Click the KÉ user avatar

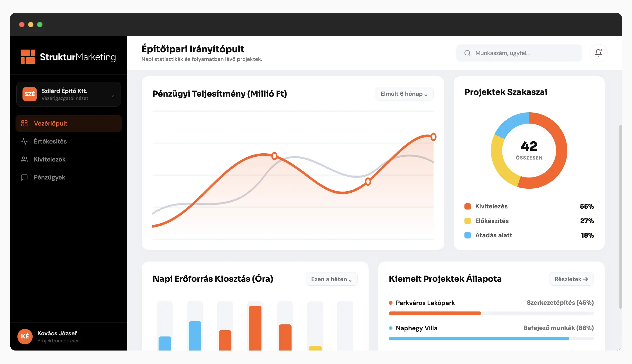(x=25, y=336)
